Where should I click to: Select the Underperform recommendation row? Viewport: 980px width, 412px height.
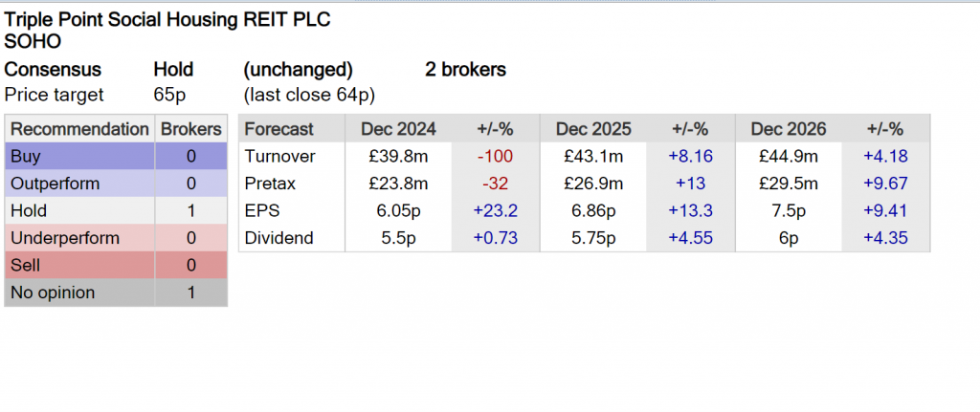(x=116, y=238)
